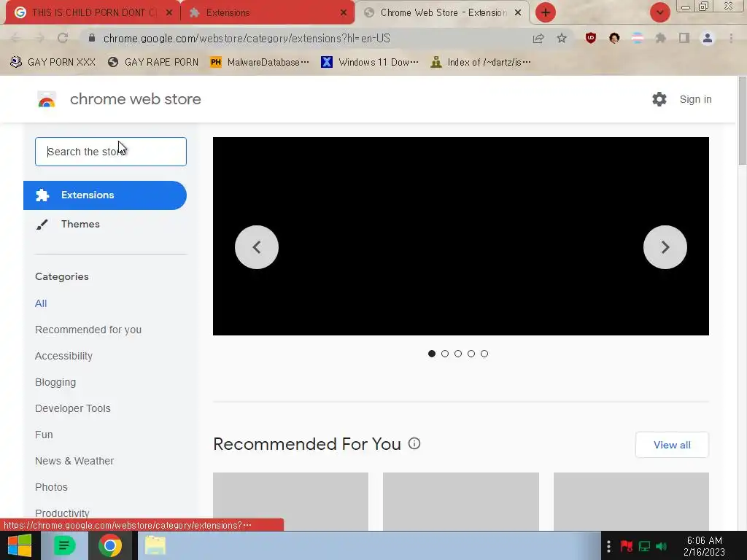Open the uBlock Origin extension icon
The image size is (747, 560).
[591, 38]
